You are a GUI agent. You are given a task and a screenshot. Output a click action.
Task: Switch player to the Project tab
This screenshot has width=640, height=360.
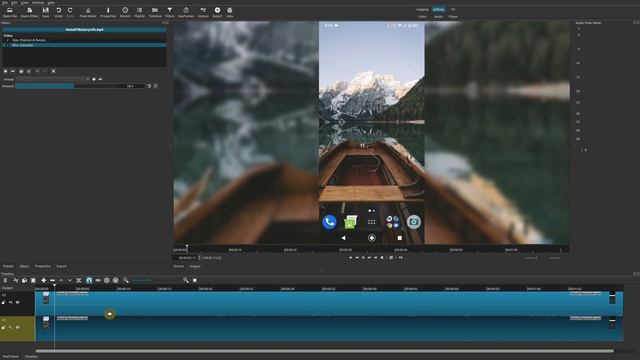click(195, 266)
